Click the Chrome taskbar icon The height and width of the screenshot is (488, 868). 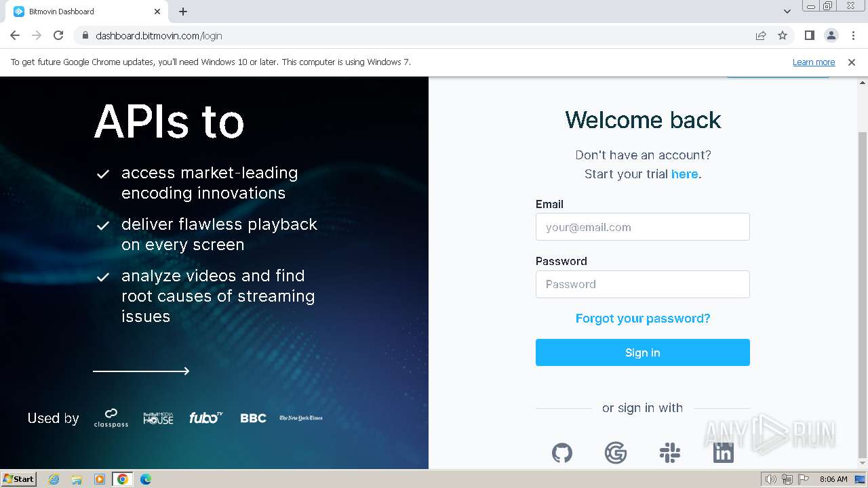coord(122,479)
